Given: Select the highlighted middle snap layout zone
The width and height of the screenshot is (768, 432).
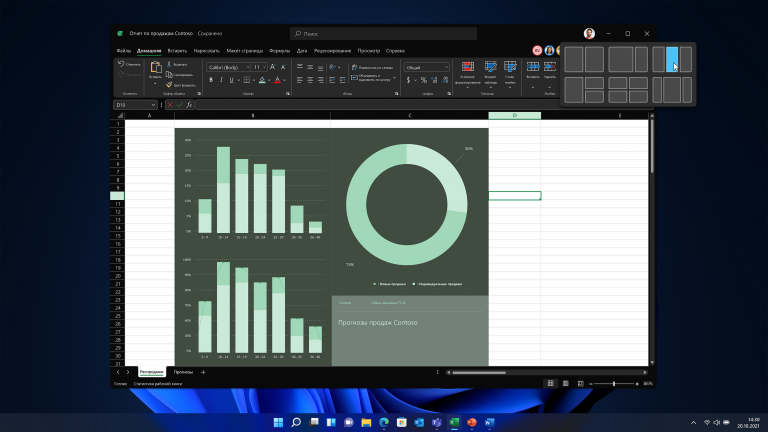Looking at the screenshot, I should tap(672, 59).
